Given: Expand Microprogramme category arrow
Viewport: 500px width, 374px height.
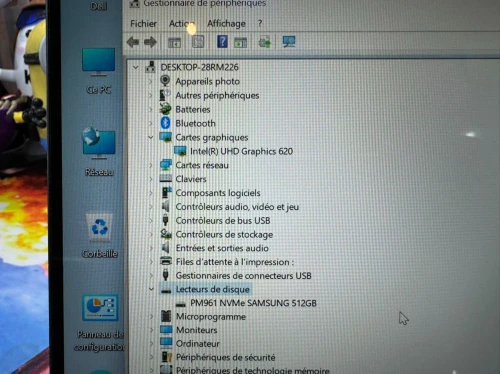Looking at the screenshot, I should click(x=151, y=316).
